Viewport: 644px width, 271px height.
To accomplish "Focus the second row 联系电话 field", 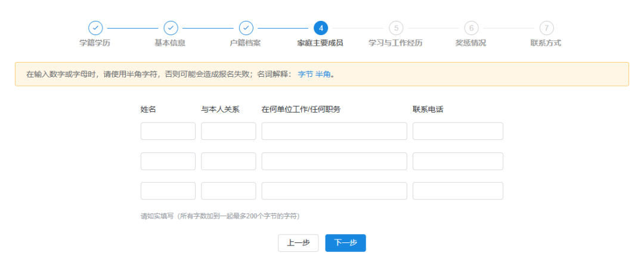I will (x=458, y=161).
